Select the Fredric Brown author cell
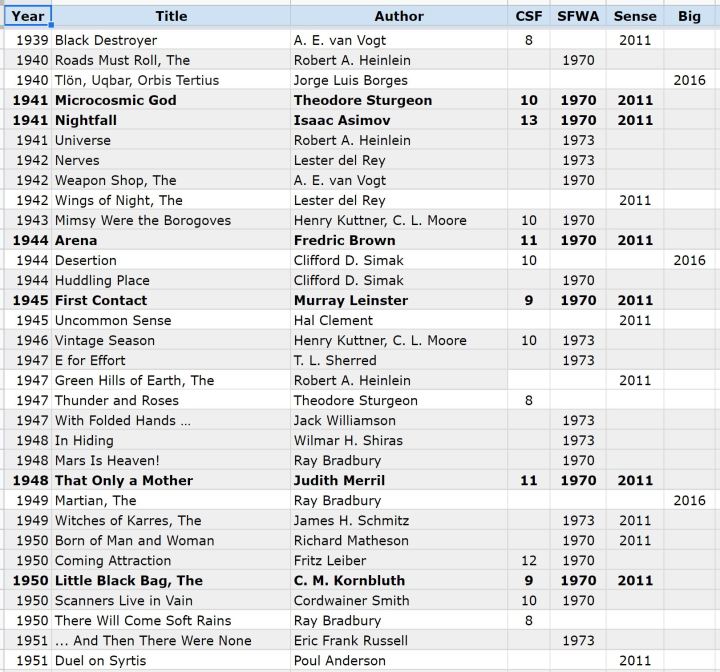The height and width of the screenshot is (672, 720). (x=345, y=240)
